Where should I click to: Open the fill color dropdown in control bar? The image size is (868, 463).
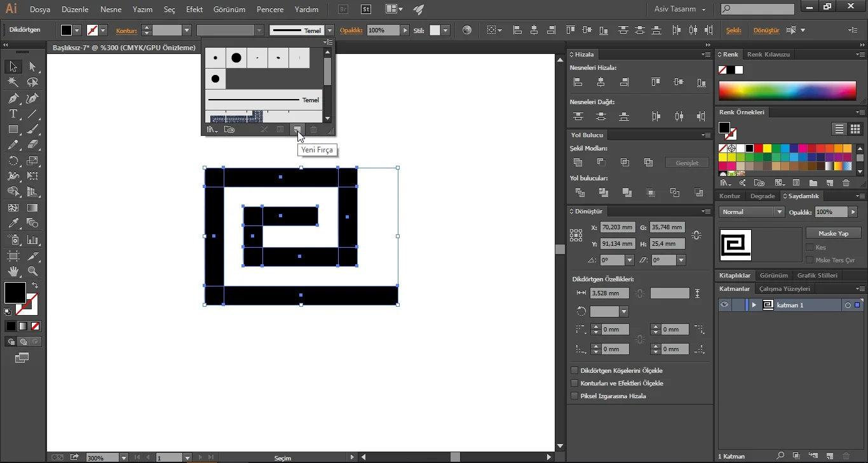click(x=78, y=30)
